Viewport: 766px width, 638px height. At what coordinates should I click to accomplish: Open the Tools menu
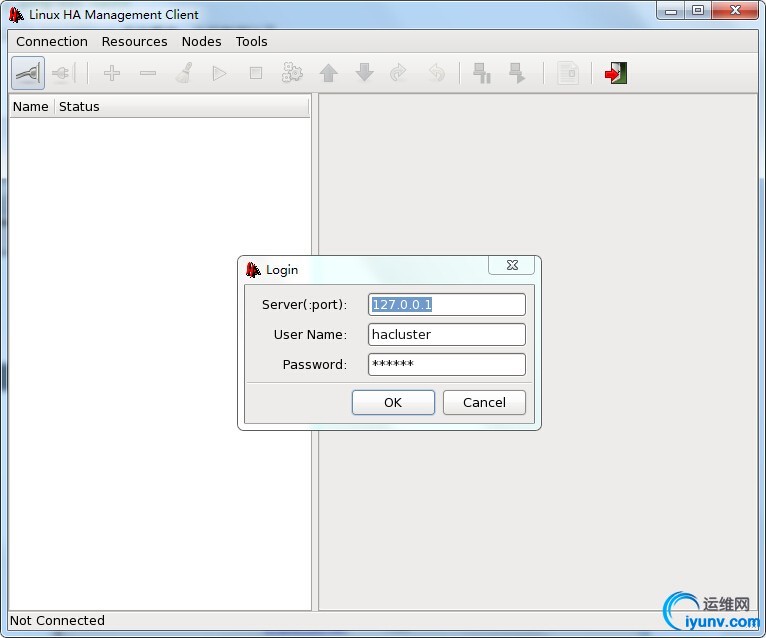pos(252,42)
